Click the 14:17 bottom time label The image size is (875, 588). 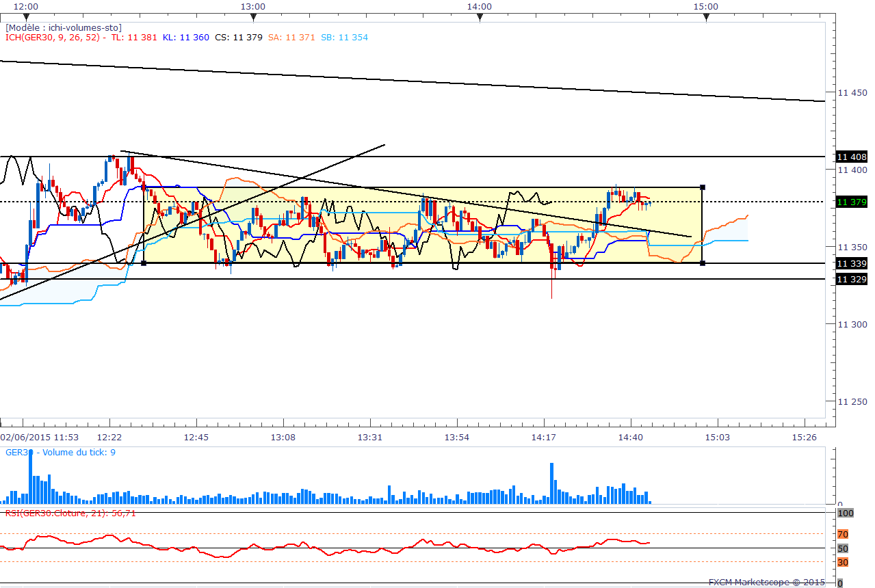click(543, 437)
